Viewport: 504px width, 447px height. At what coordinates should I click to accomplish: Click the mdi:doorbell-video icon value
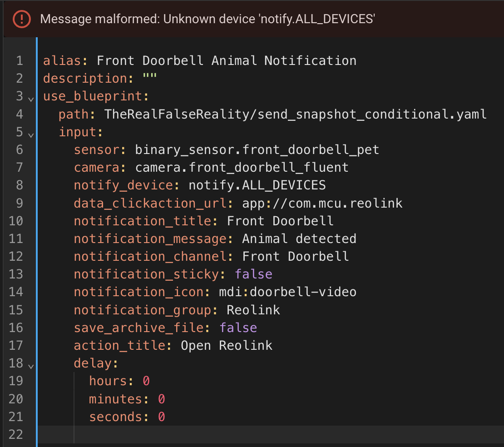click(x=287, y=292)
